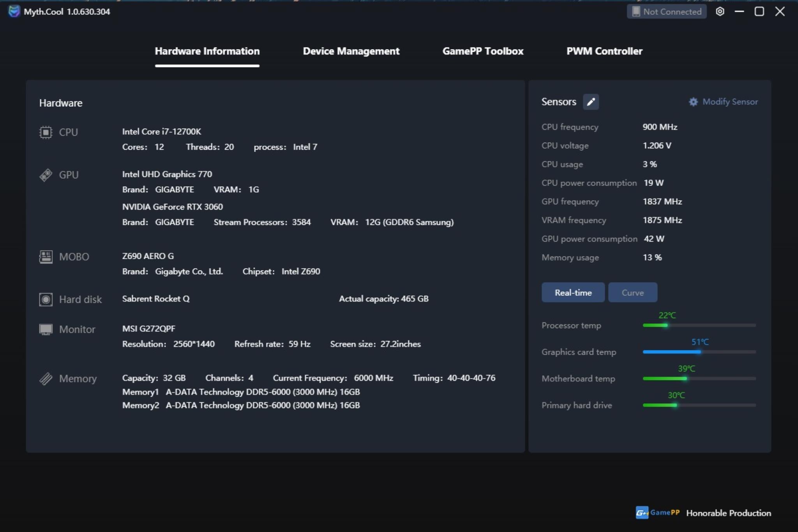Screen dimensions: 798x532
Task: Open the GamePP Toolbox tab
Action: pyautogui.click(x=483, y=51)
